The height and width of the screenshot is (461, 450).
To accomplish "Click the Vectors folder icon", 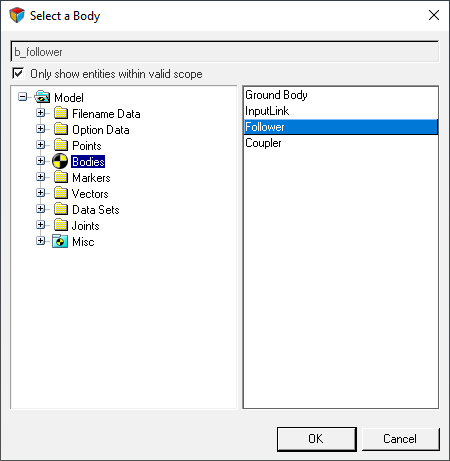I will pyautogui.click(x=61, y=193).
